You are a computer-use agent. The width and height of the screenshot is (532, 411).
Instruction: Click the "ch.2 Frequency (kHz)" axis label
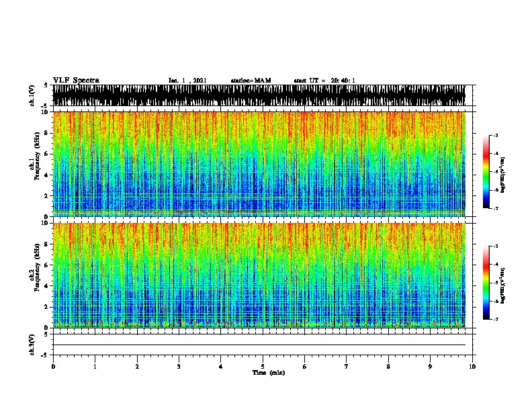(35, 267)
